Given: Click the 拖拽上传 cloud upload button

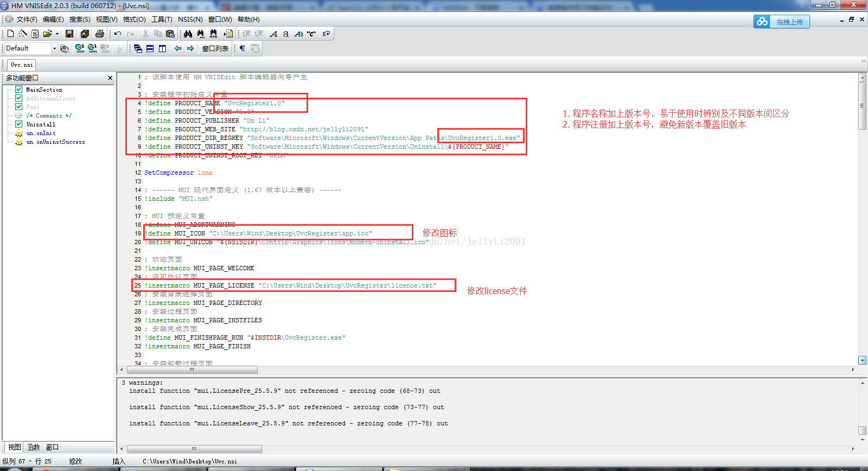Looking at the screenshot, I should point(782,22).
